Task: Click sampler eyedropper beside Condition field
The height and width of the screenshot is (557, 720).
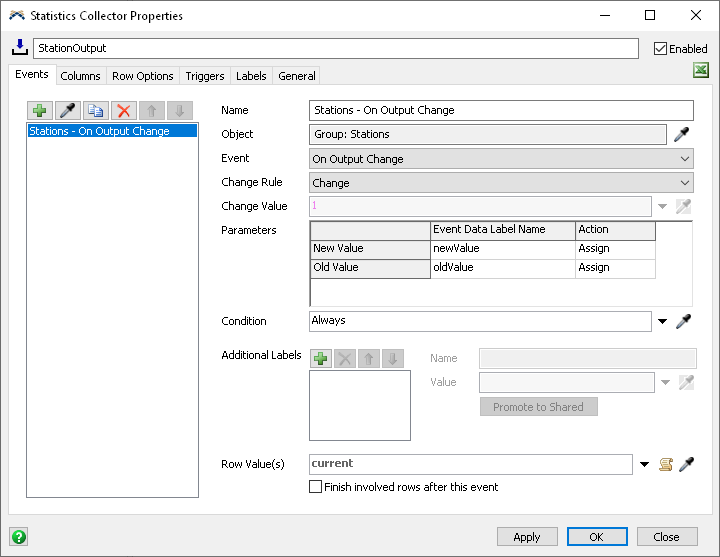Action: [684, 321]
